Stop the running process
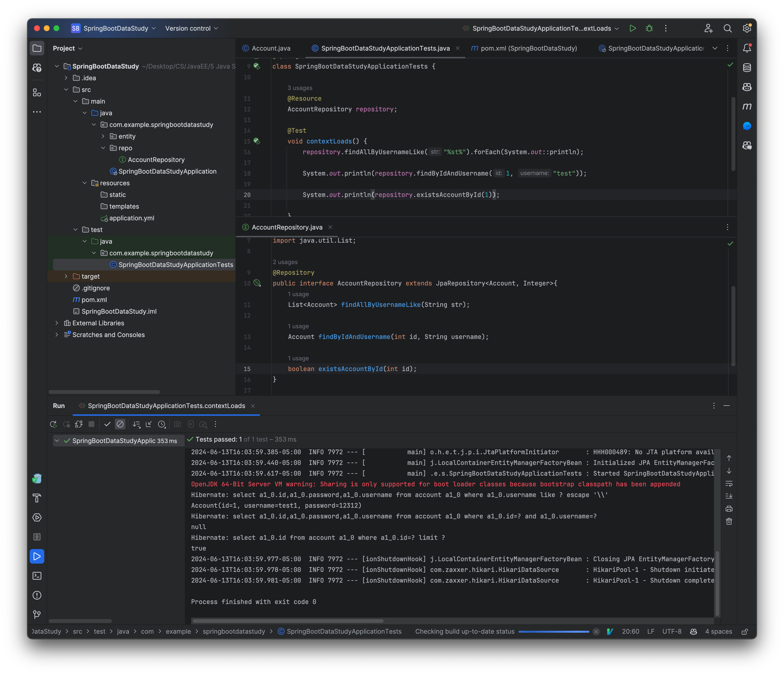 point(91,424)
